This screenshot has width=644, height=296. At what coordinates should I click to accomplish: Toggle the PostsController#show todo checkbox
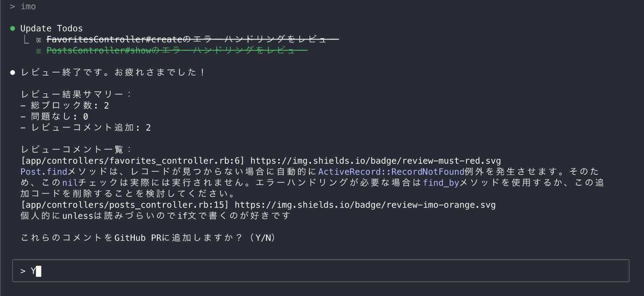click(x=39, y=51)
